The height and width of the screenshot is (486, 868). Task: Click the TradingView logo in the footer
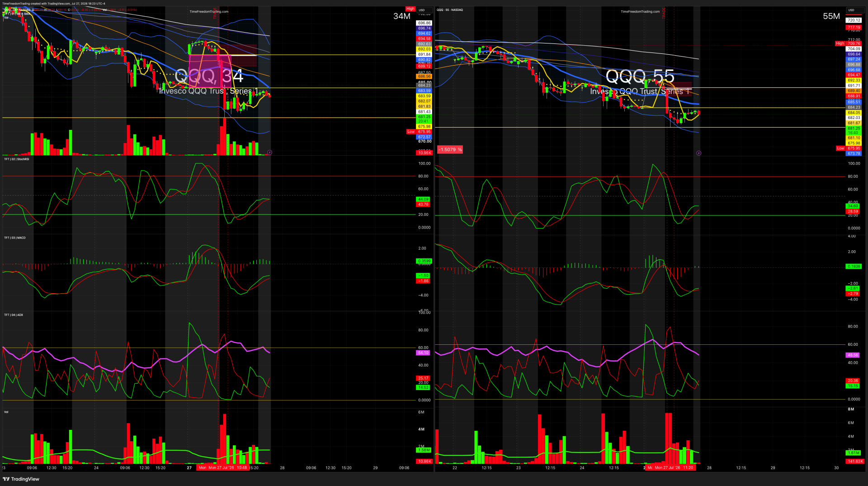(21, 479)
